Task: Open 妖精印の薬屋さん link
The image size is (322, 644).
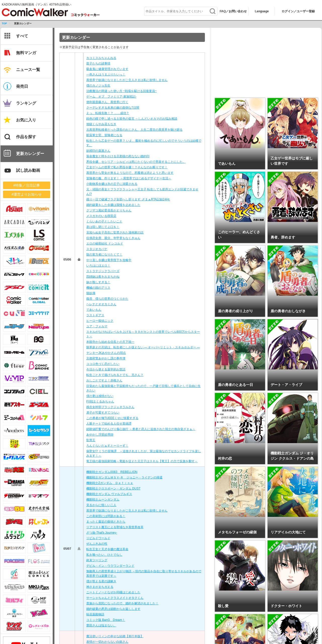Action: pyautogui.click(x=98, y=151)
